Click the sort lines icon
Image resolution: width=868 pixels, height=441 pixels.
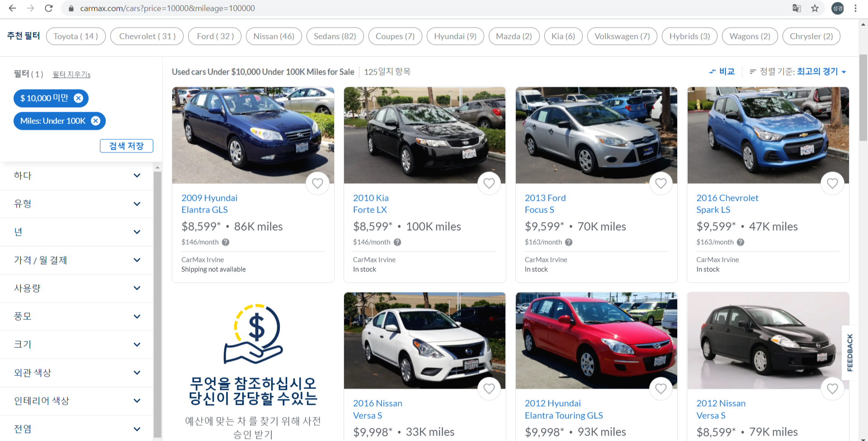coord(753,71)
